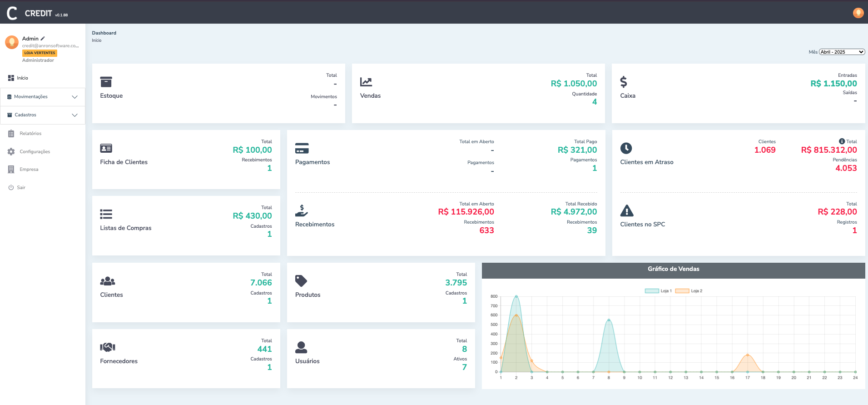This screenshot has height=405, width=868.
Task: Click the Produtos tag icon
Action: coord(301,281)
